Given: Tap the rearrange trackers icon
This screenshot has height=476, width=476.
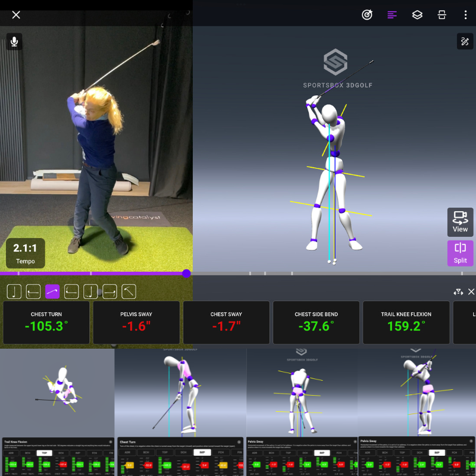Looking at the screenshot, I should (x=458, y=292).
